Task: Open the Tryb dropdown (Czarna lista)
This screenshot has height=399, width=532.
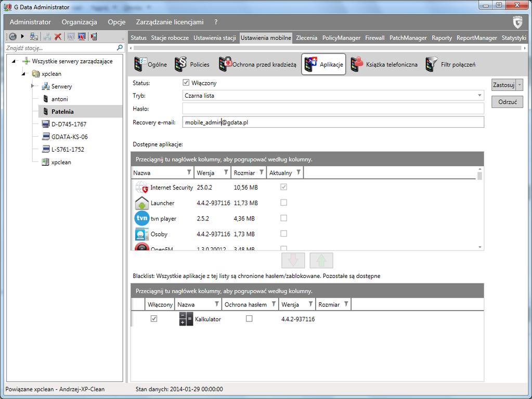Action: (x=333, y=96)
